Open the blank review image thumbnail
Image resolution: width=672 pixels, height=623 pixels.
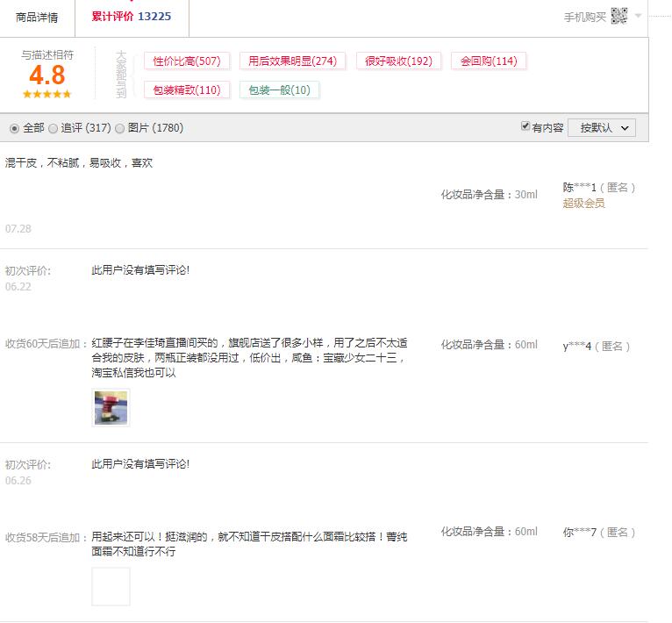coord(111,586)
